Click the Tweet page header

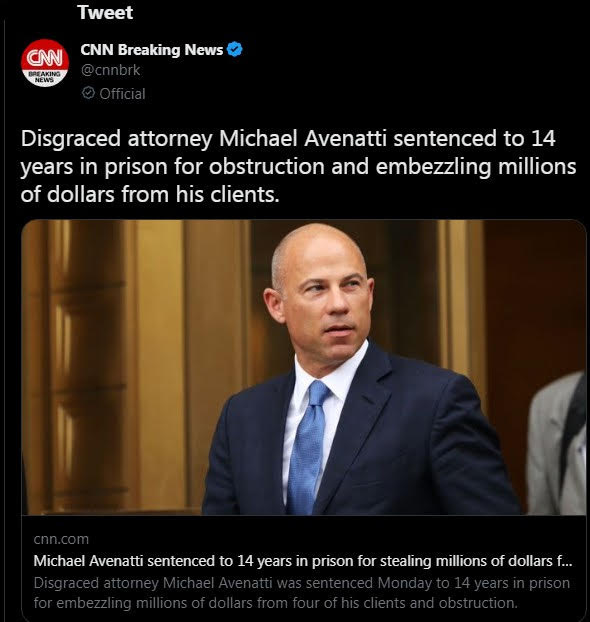(x=105, y=12)
